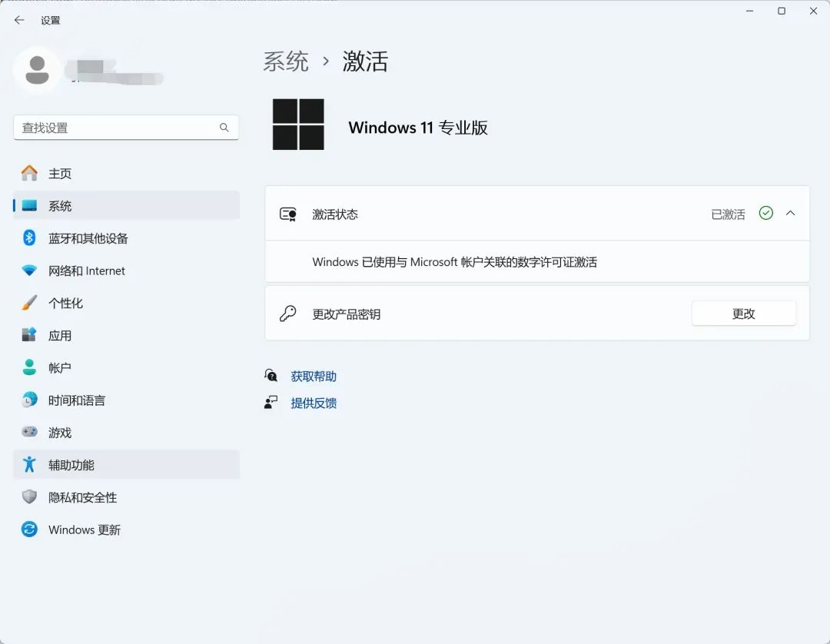The width and height of the screenshot is (830, 644).
Task: Open 时间和语言 settings
Action: pyautogui.click(x=127, y=400)
